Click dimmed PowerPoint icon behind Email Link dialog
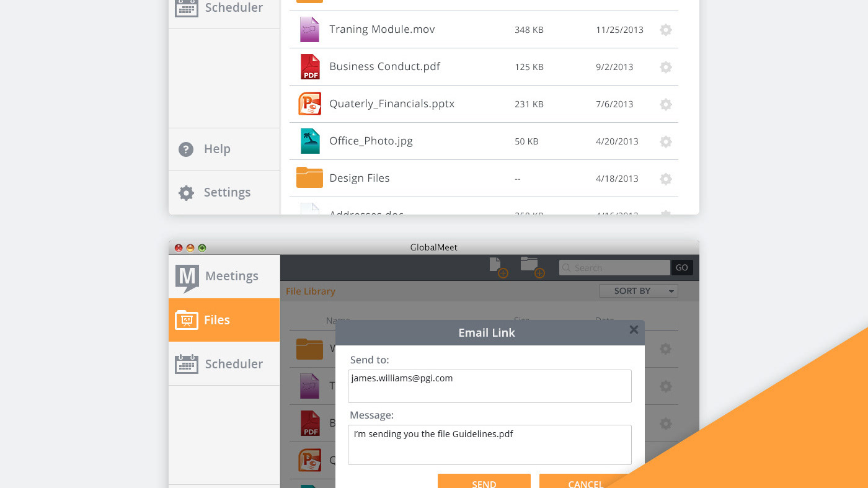The image size is (868, 488). point(309,460)
